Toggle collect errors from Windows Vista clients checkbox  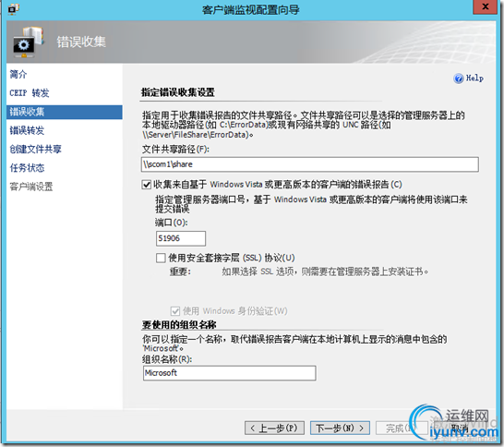coord(147,185)
